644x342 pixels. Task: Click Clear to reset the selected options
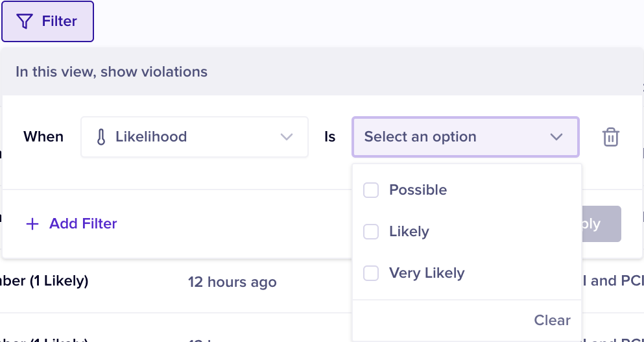552,320
